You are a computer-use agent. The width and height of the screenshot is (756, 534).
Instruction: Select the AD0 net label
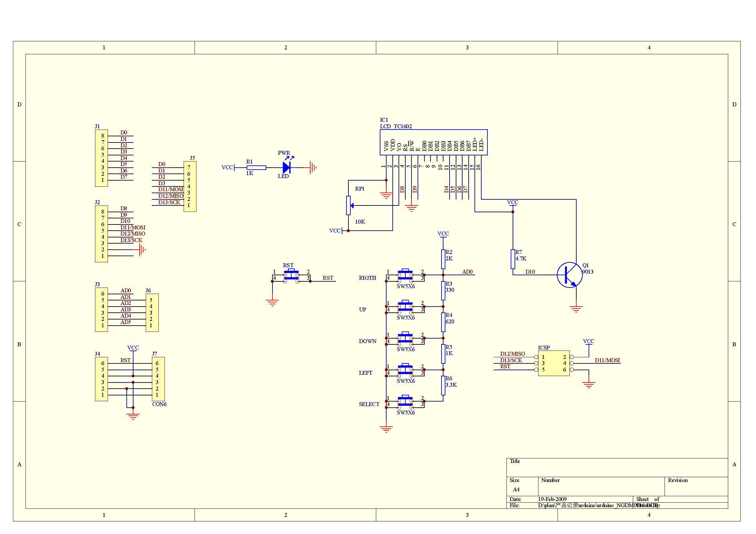coord(467,272)
